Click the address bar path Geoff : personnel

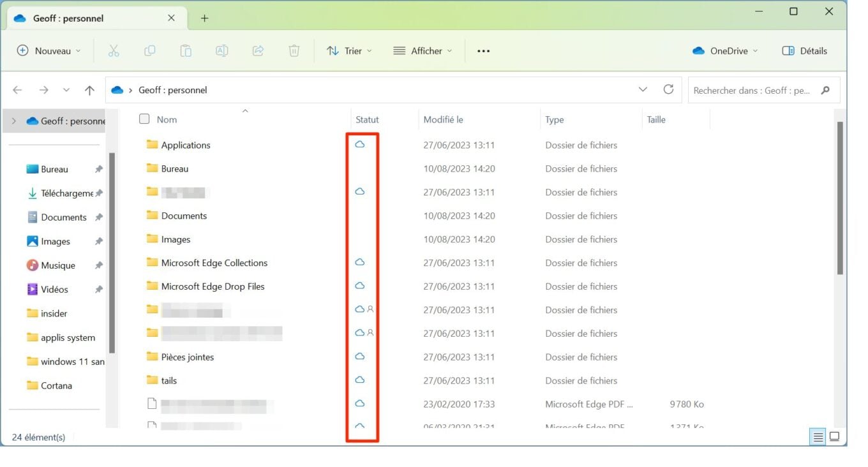173,90
